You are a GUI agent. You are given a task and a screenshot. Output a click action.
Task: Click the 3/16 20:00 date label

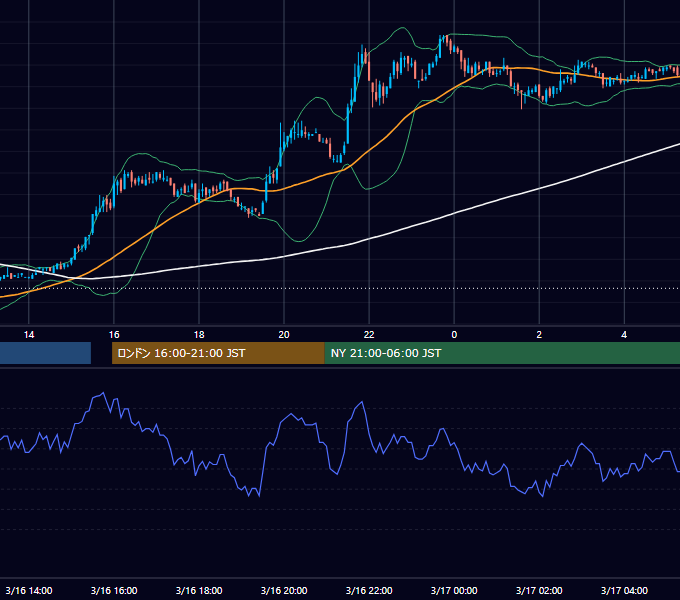tap(284, 590)
